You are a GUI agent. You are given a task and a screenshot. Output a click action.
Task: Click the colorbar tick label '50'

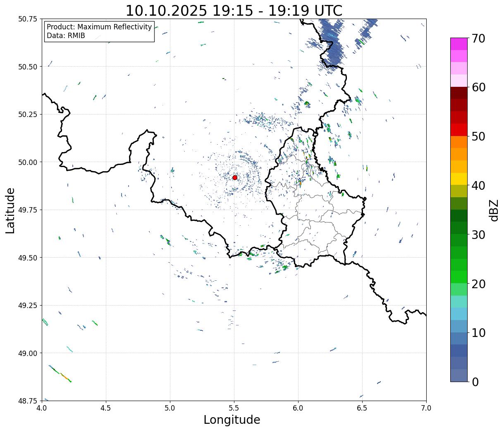478,136
